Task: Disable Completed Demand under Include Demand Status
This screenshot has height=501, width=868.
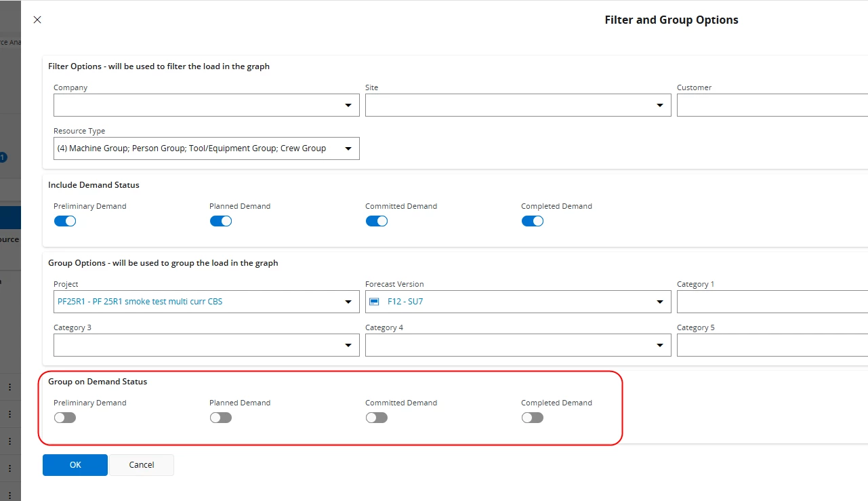Action: point(533,221)
